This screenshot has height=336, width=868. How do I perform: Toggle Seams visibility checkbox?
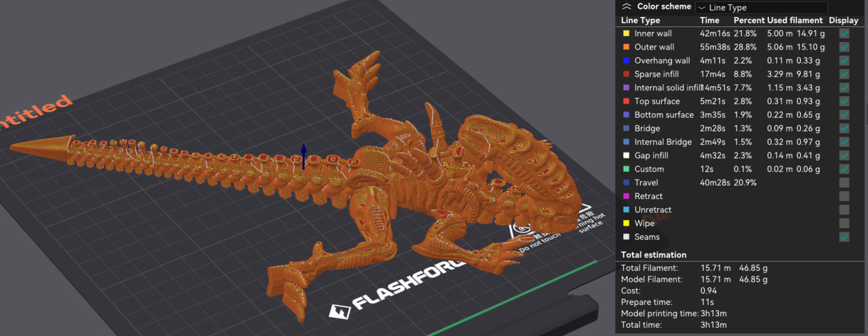(x=844, y=236)
